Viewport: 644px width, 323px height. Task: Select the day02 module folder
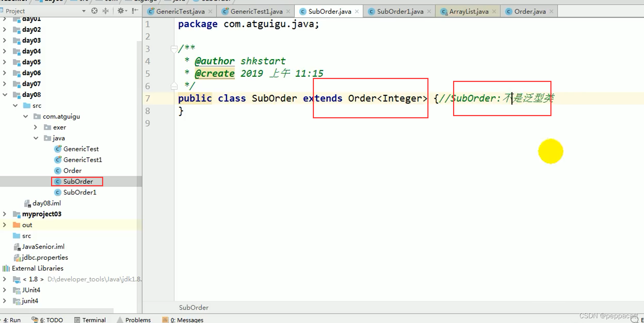pos(27,29)
